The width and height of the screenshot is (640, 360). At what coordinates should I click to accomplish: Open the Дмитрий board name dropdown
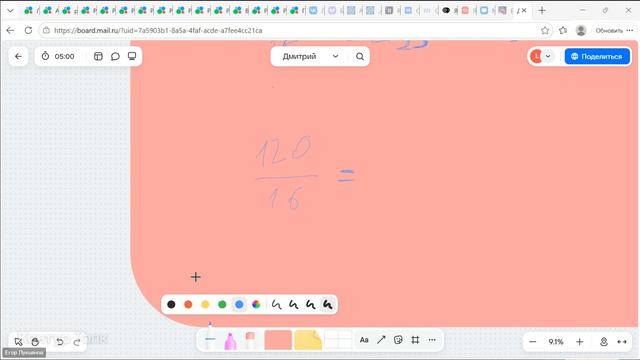[x=310, y=56]
